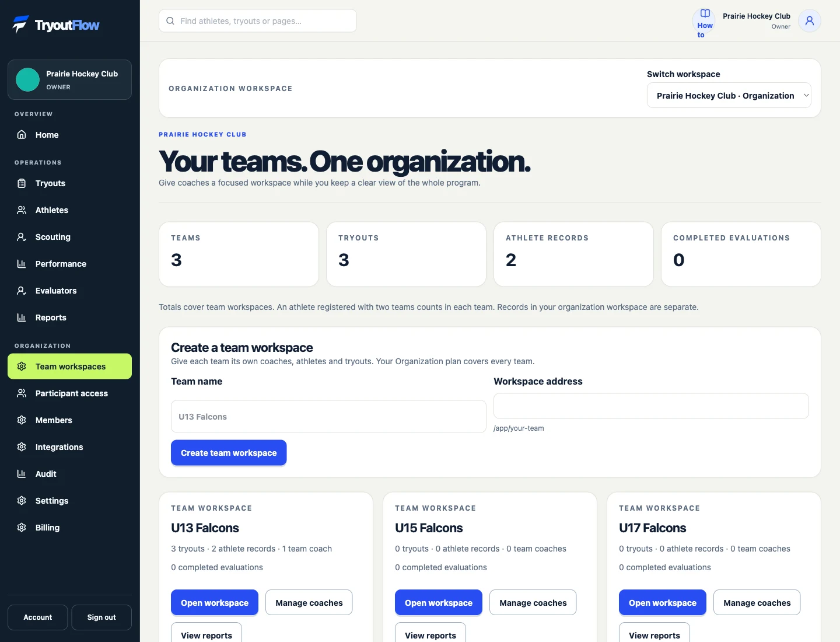Click the Settings gear icon
Image resolution: width=840 pixels, height=642 pixels.
click(22, 501)
